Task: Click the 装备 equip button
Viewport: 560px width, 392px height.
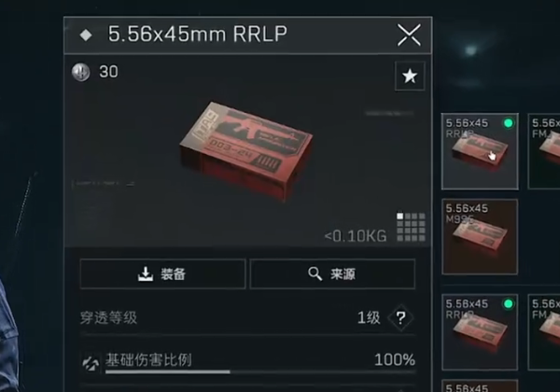Action: pos(162,274)
